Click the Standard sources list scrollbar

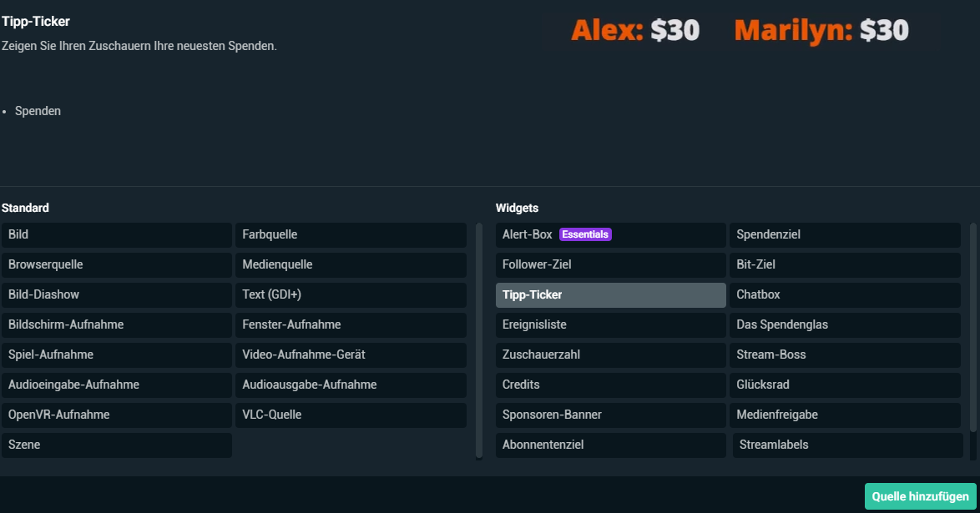tap(479, 339)
